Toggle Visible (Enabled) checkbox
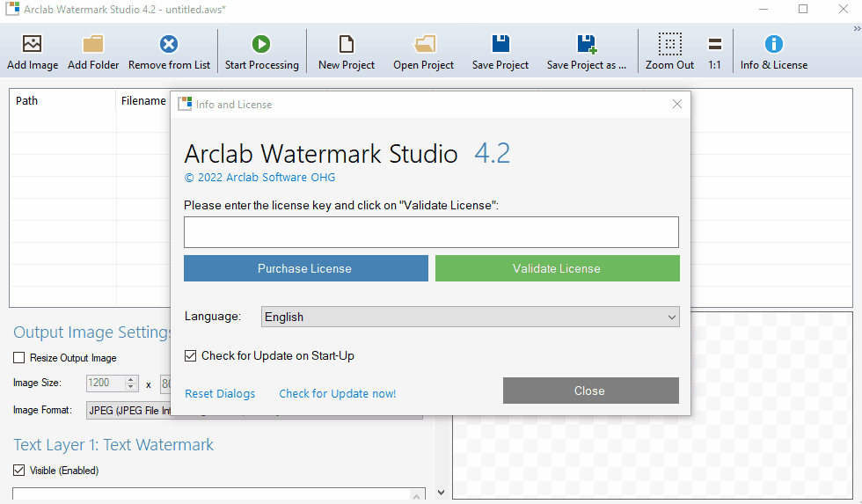The width and height of the screenshot is (862, 504). pos(19,471)
